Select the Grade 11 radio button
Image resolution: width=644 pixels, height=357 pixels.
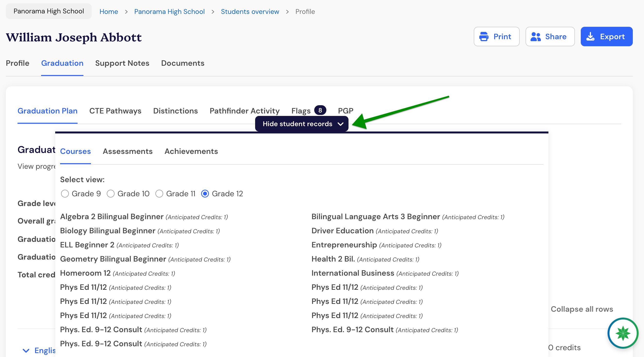coord(159,194)
